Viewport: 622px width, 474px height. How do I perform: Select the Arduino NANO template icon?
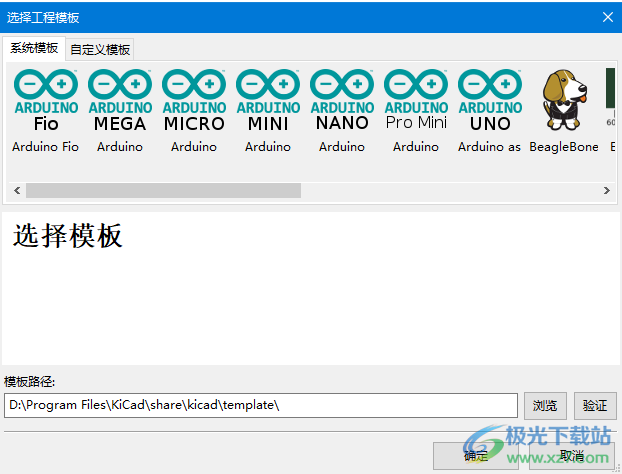pos(342,100)
